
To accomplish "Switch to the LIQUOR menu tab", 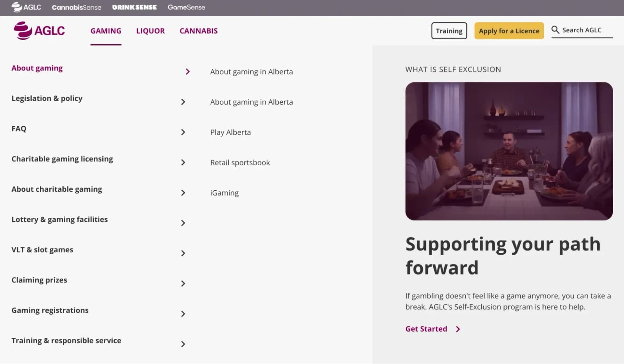I will (150, 31).
